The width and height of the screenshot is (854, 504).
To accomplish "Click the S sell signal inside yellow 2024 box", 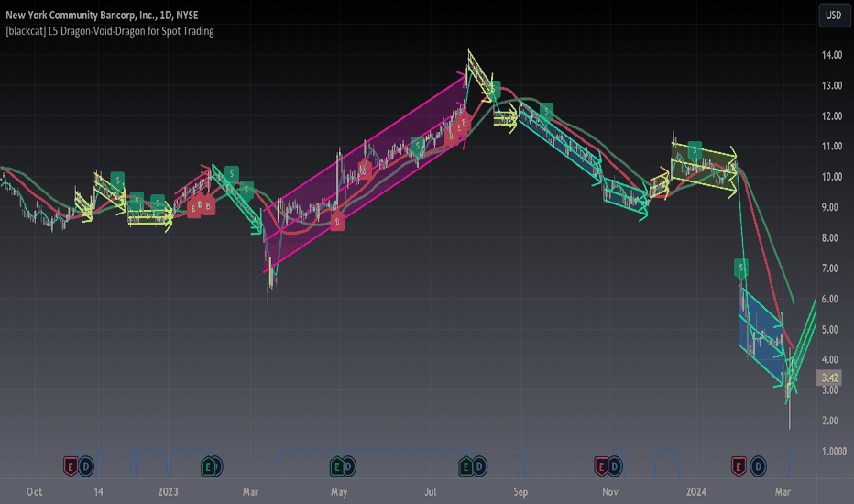I will (695, 149).
